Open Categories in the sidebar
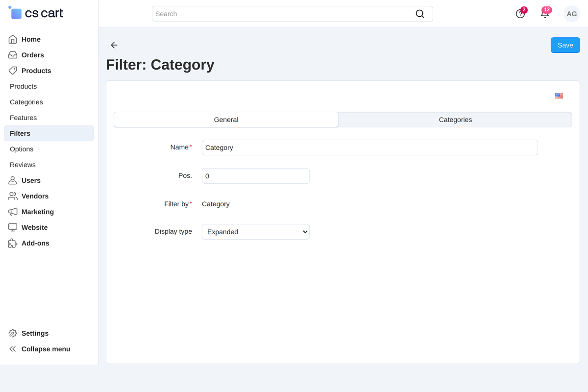The width and height of the screenshot is (588, 392). (x=26, y=102)
